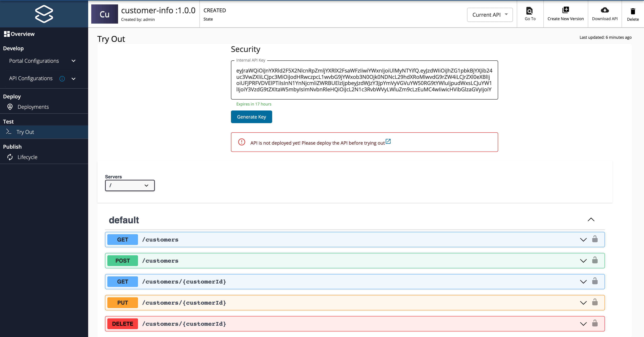Click the red warning circle icon
Viewport: 644px width, 337px height.
tap(242, 142)
